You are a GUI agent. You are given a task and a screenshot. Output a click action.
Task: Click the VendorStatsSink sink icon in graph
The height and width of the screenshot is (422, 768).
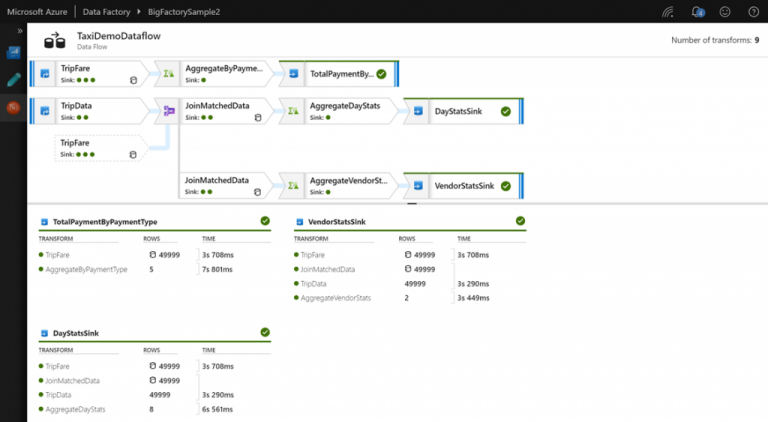pyautogui.click(x=418, y=186)
